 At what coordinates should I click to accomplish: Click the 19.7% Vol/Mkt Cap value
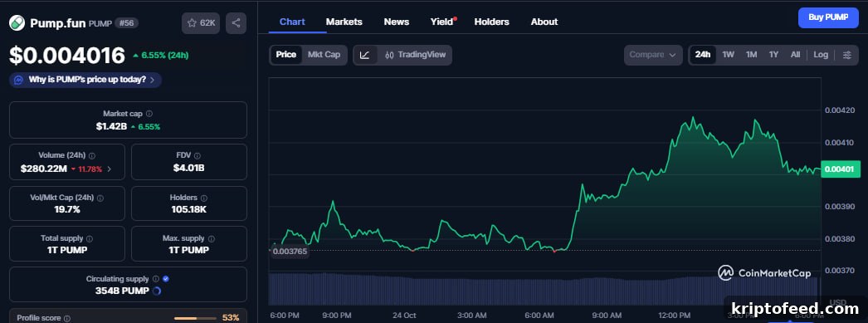click(x=67, y=209)
